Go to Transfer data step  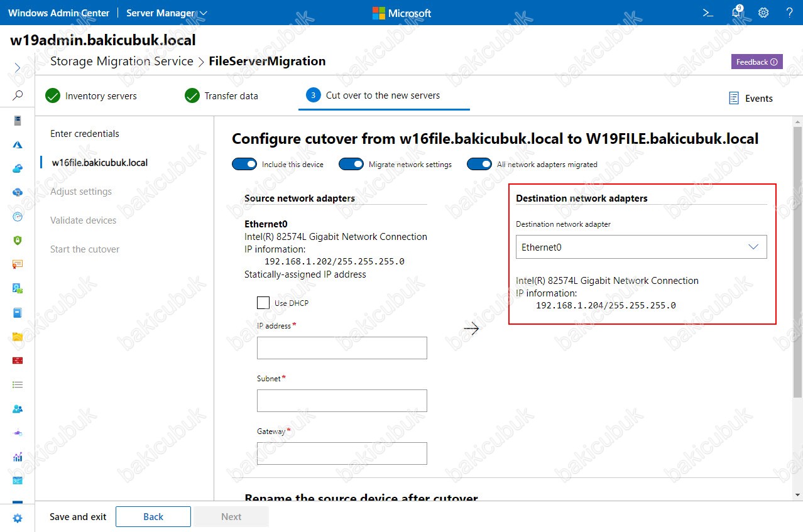221,96
